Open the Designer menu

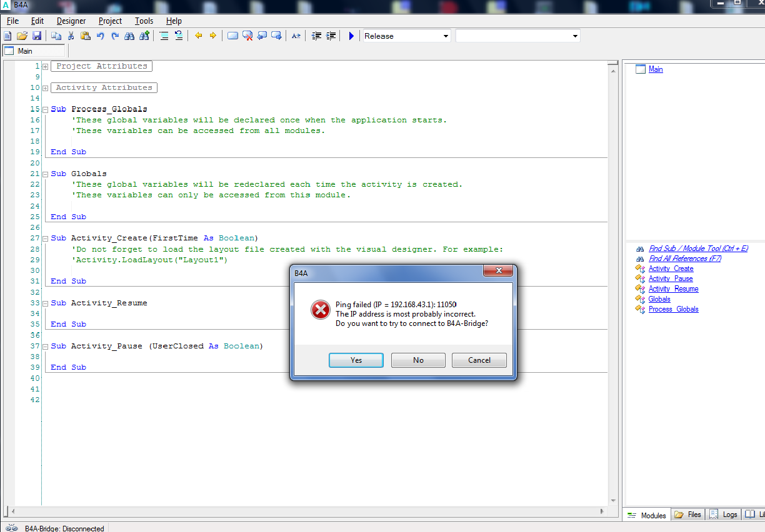71,21
